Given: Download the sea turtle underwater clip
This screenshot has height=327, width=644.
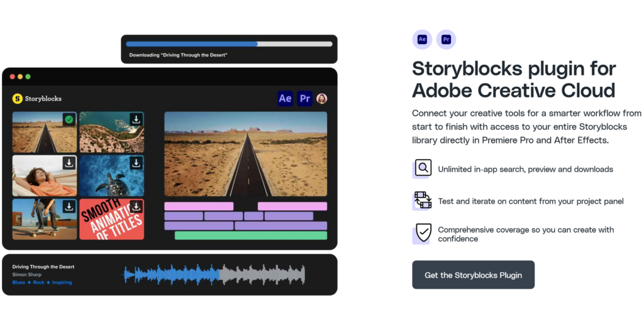Looking at the screenshot, I should click(x=136, y=163).
